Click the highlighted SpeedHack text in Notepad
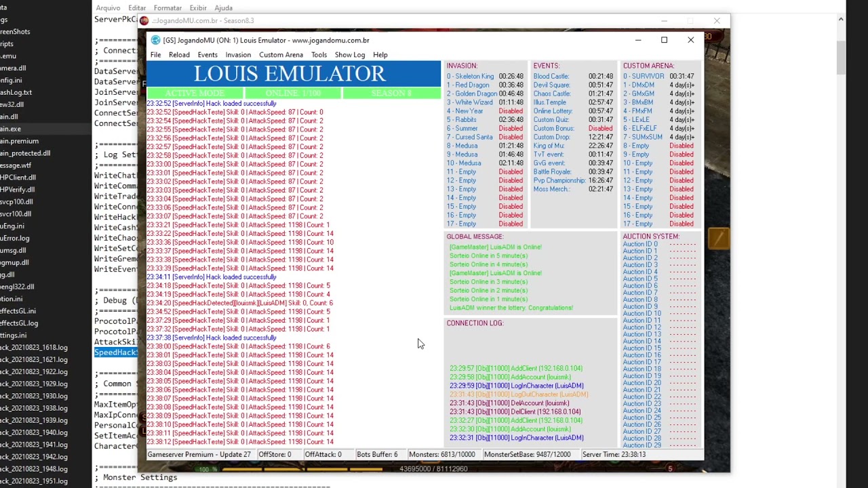 click(x=116, y=352)
